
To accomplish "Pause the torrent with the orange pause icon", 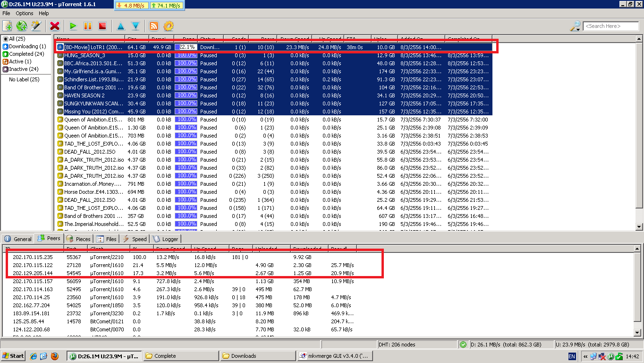I will (88, 26).
